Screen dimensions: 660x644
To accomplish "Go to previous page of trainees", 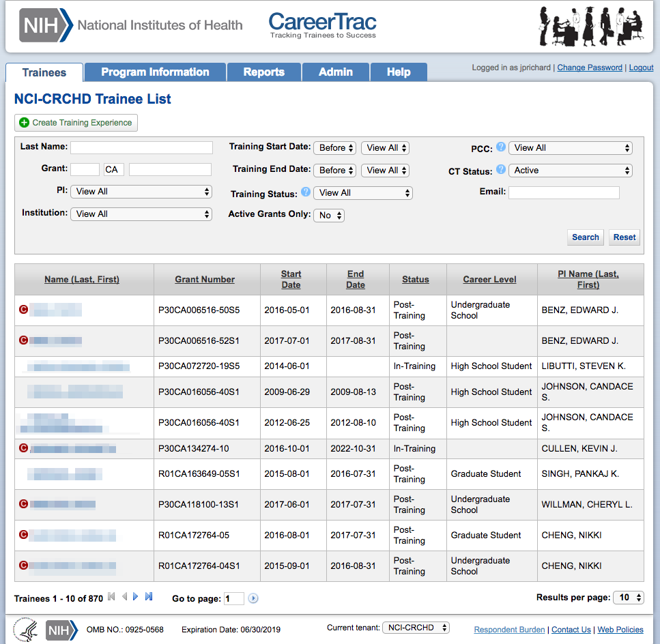I will coord(124,596).
